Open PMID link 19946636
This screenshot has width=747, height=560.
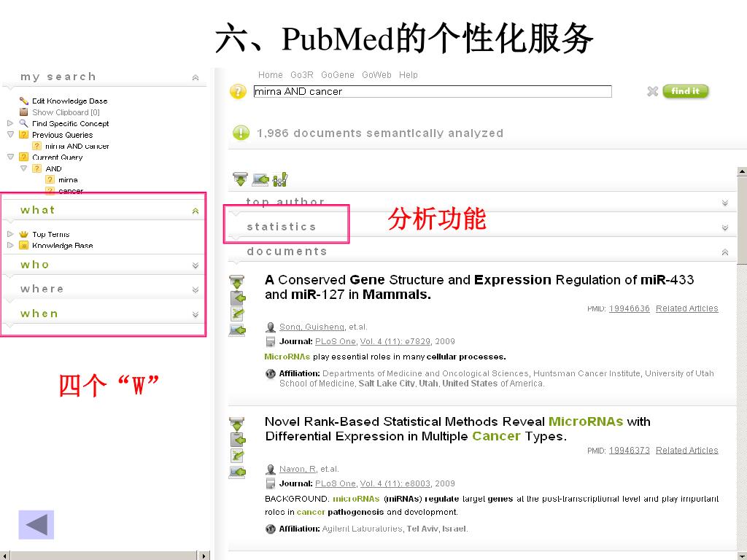(x=629, y=308)
